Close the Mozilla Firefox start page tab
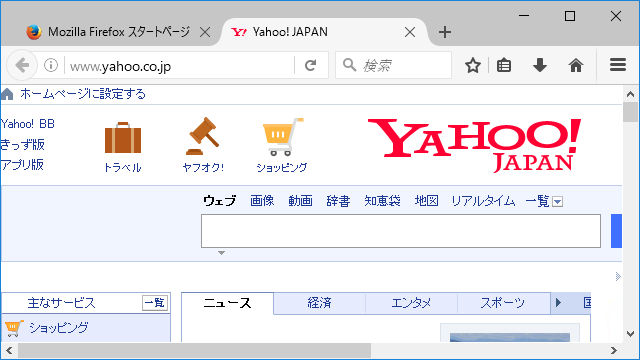This screenshot has width=640, height=360. [205, 32]
